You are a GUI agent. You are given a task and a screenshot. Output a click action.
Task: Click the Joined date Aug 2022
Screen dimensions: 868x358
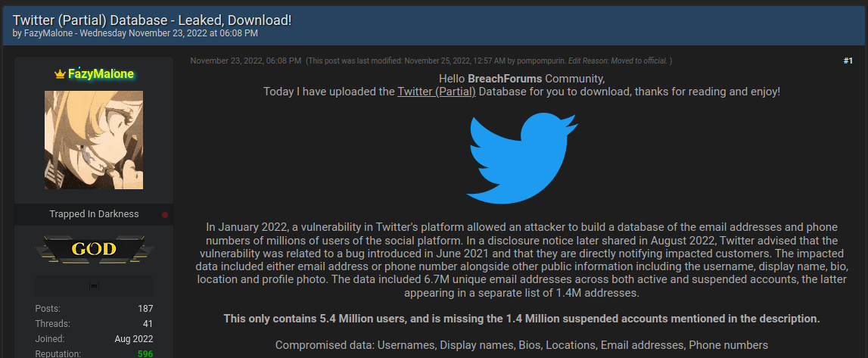135,338
